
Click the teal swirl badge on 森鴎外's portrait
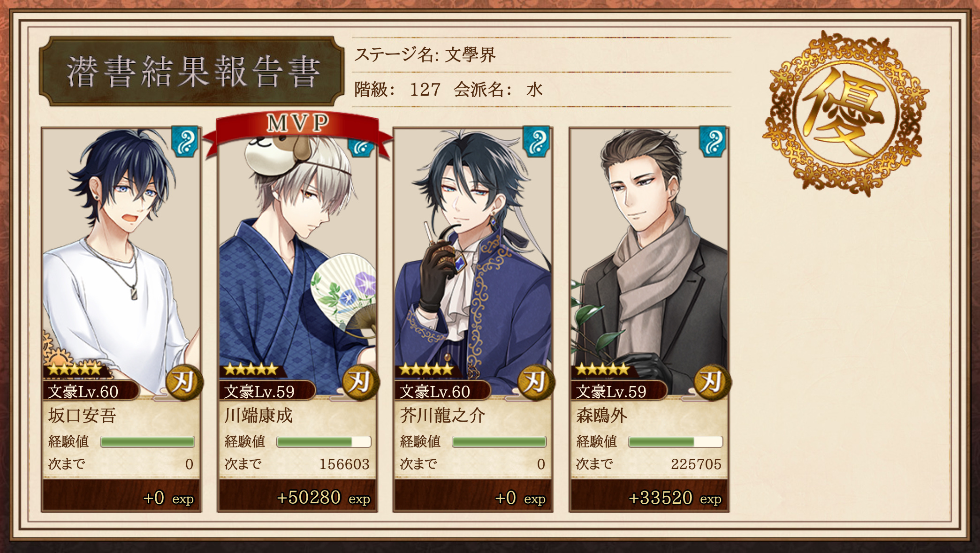click(x=713, y=141)
